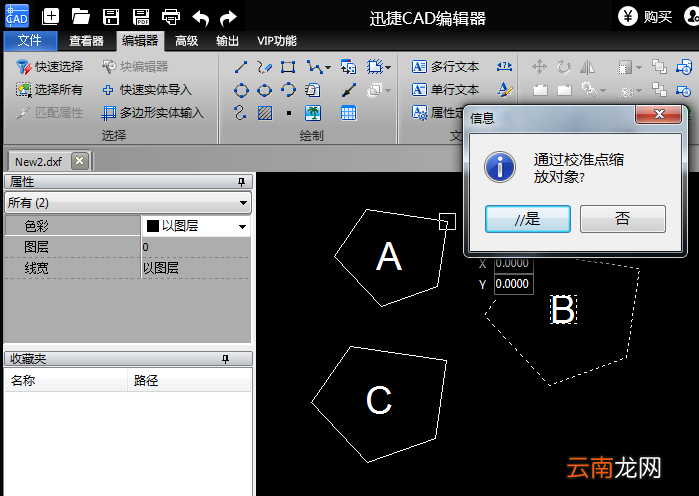
Task: Click 多行文本 multiline text tool
Action: 445,67
